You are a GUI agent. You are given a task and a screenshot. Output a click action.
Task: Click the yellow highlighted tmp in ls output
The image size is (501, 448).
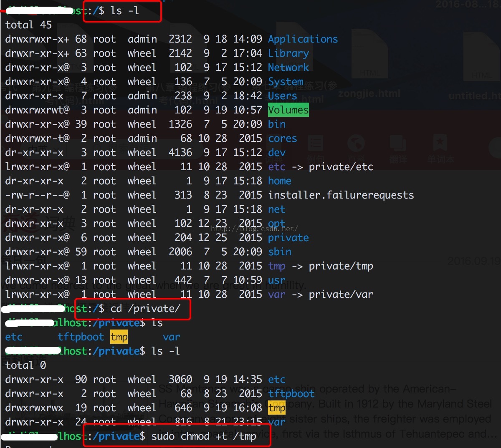pyautogui.click(x=119, y=337)
